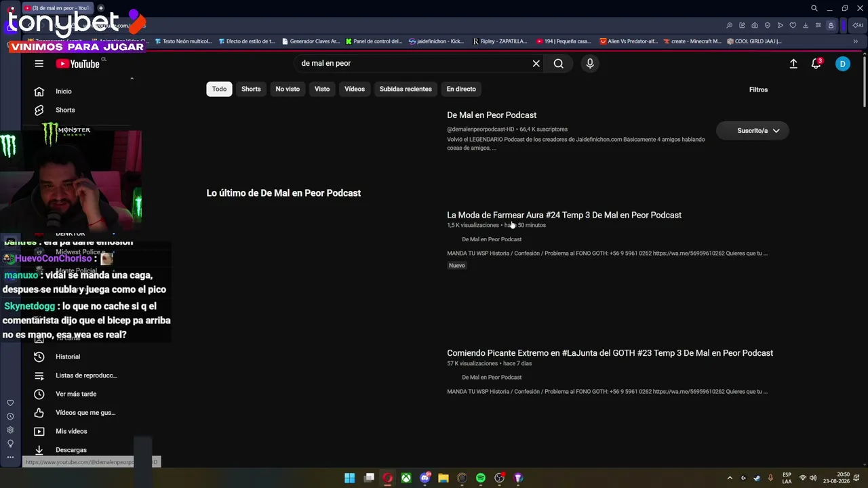Select the Vídeos filter chip

355,89
